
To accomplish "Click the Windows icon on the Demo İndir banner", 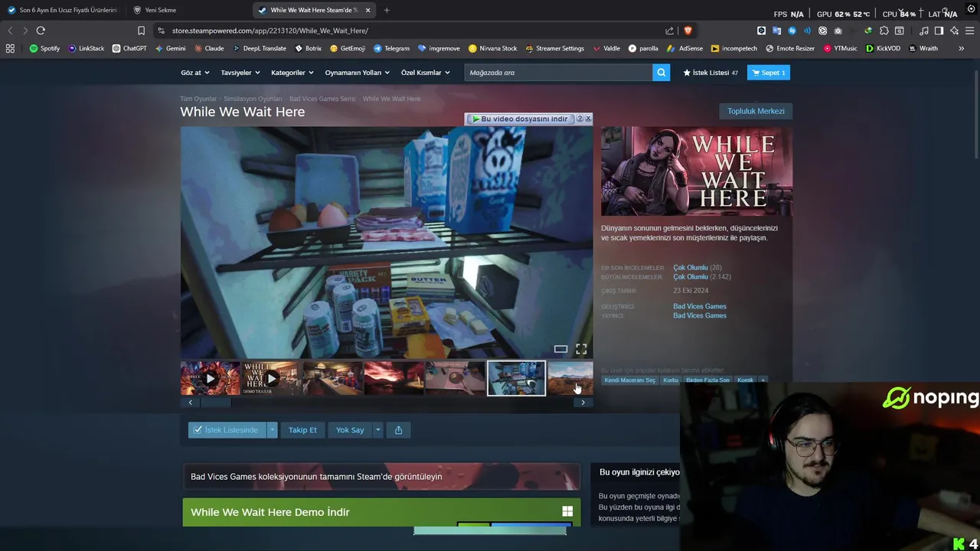I will tap(567, 512).
